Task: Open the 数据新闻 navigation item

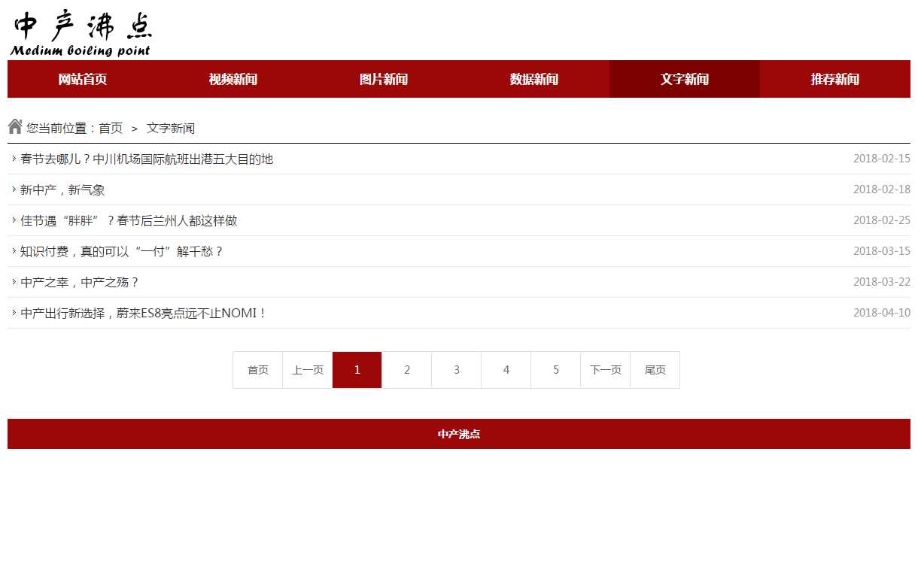Action: click(x=534, y=79)
